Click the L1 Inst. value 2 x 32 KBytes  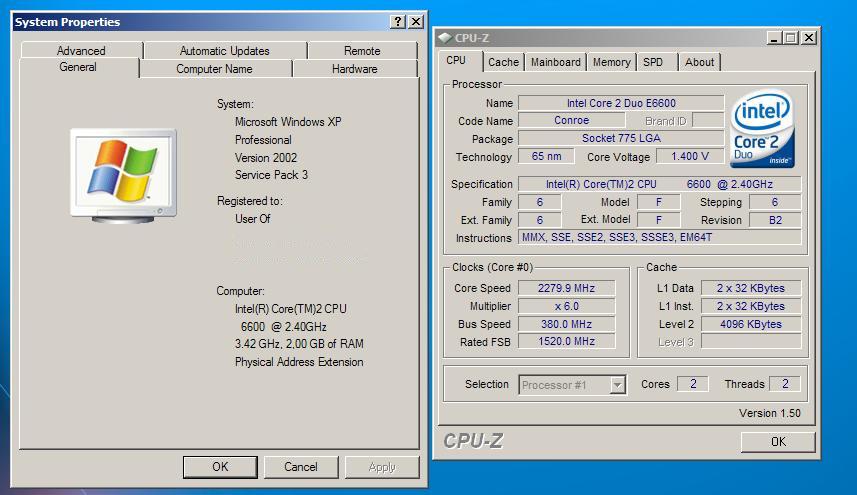pyautogui.click(x=751, y=306)
